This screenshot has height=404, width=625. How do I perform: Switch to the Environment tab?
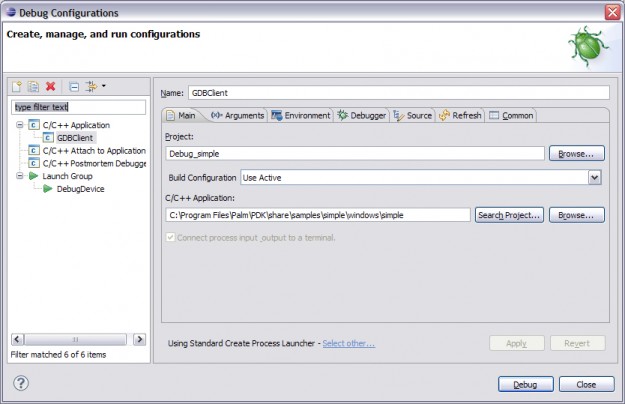tap(300, 116)
